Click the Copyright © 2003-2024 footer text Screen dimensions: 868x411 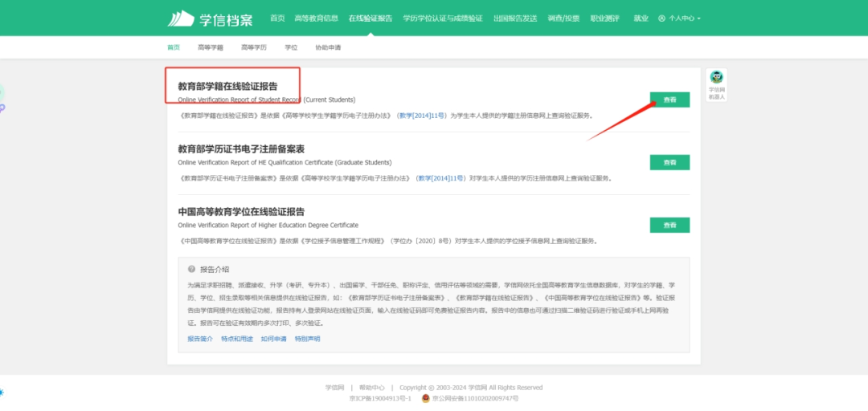pyautogui.click(x=471, y=388)
